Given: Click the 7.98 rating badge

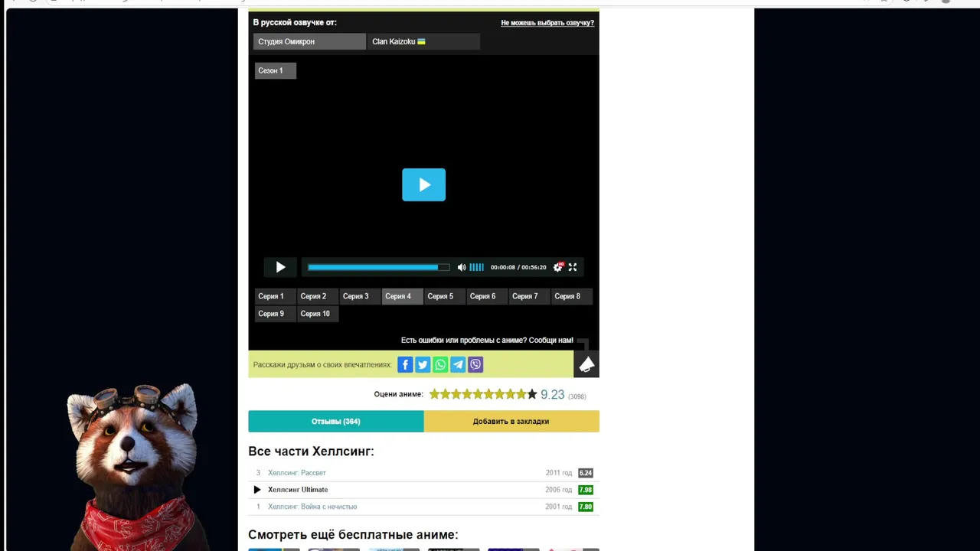Looking at the screenshot, I should (586, 490).
